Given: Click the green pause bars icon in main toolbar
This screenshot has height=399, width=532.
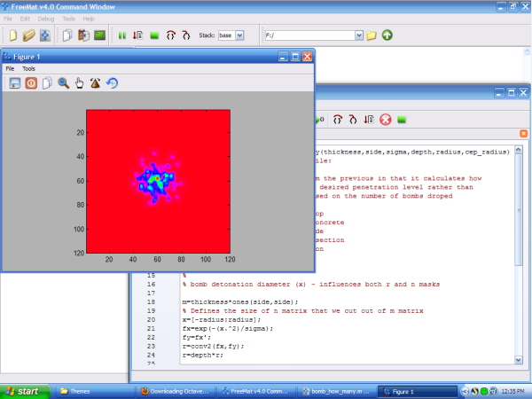Looking at the screenshot, I should coord(121,35).
